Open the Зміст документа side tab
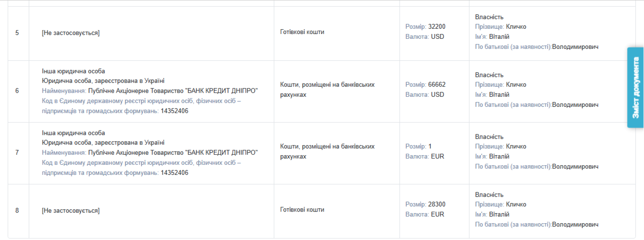 coord(635,88)
